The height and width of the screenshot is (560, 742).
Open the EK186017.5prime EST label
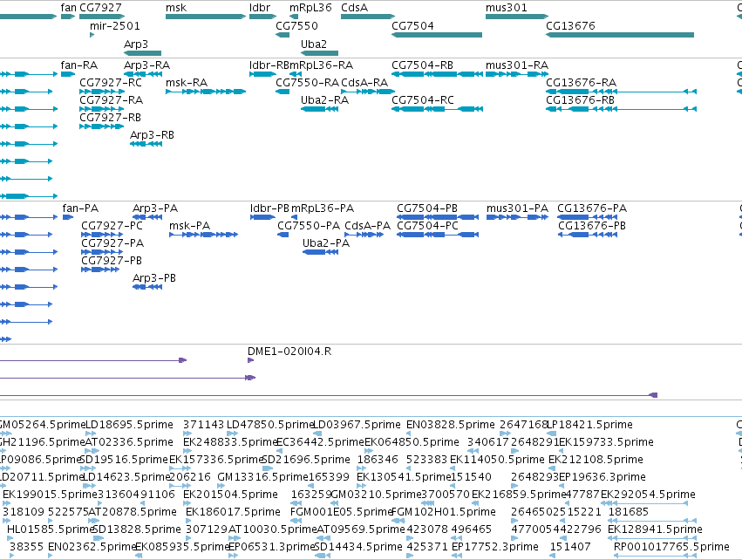point(234,513)
